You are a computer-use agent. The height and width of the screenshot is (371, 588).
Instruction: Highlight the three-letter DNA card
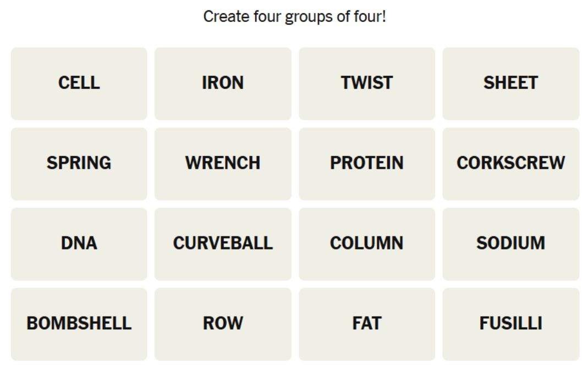(79, 243)
